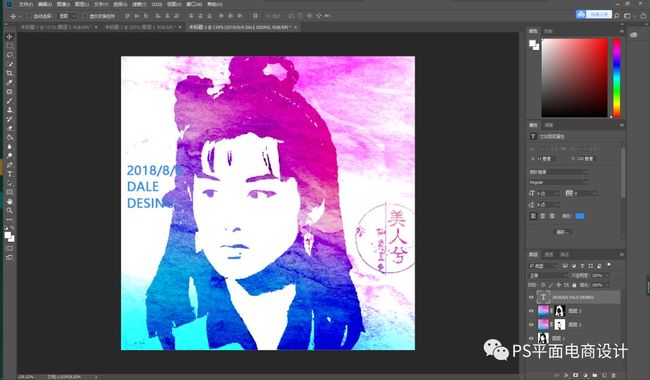
Task: Click the new group folder icon
Action: [594, 375]
